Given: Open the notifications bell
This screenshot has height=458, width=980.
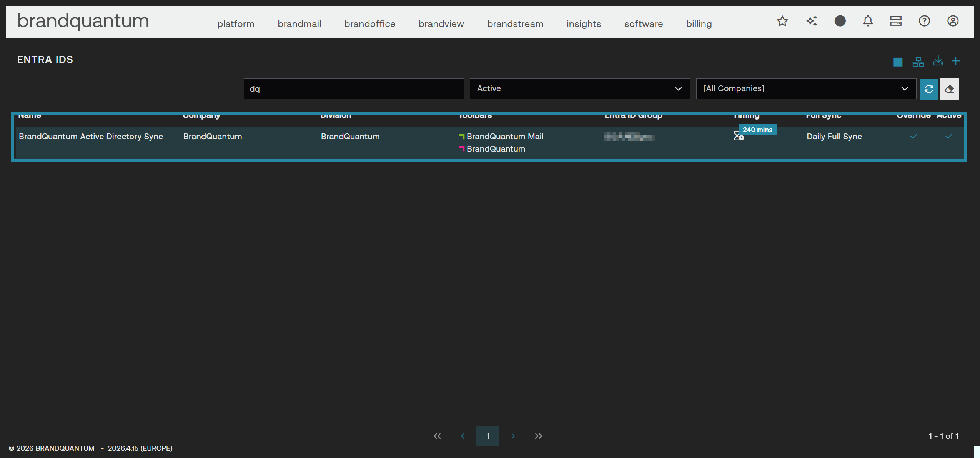Looking at the screenshot, I should pyautogui.click(x=868, y=21).
